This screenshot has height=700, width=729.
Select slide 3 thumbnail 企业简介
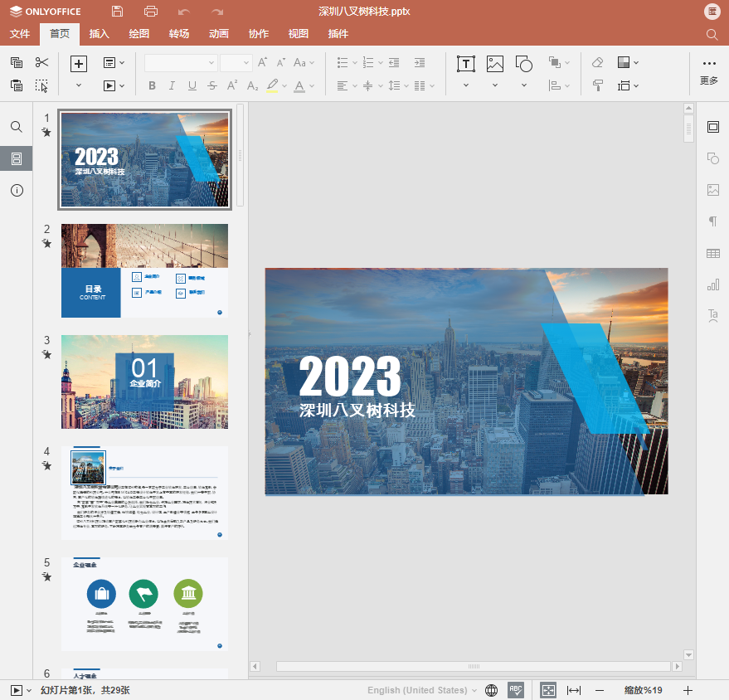tap(144, 382)
